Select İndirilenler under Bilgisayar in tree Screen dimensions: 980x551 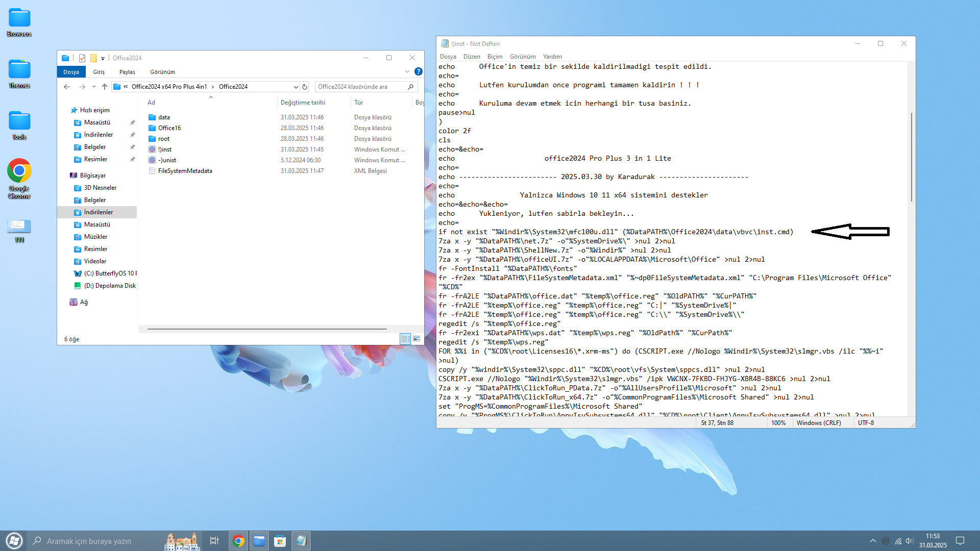coord(99,212)
